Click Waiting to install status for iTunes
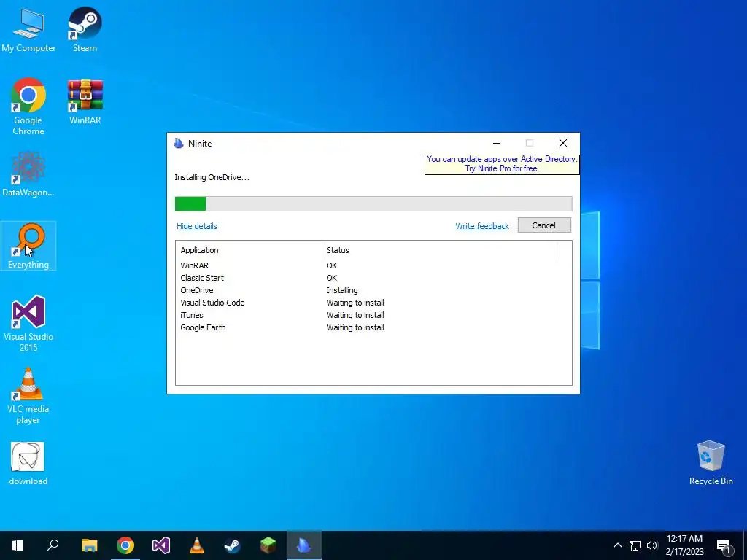Image resolution: width=747 pixels, height=560 pixels. (355, 315)
